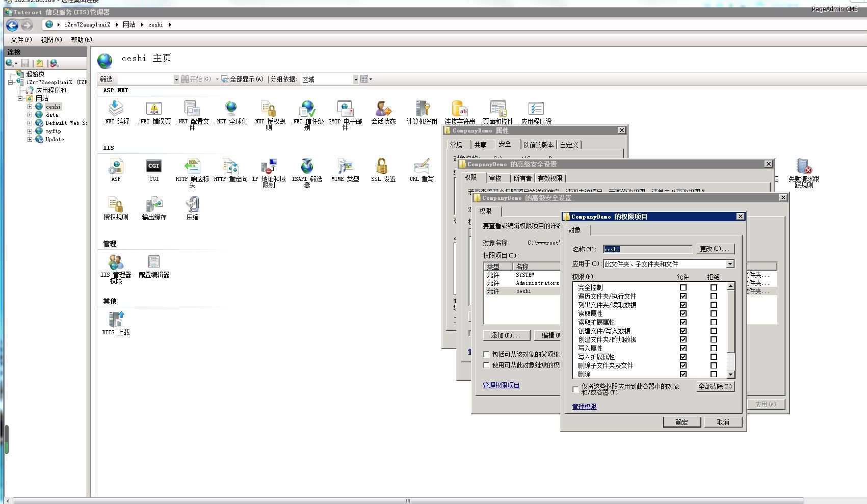
Task: Uncheck allow box for 读取属性
Action: [x=683, y=313]
